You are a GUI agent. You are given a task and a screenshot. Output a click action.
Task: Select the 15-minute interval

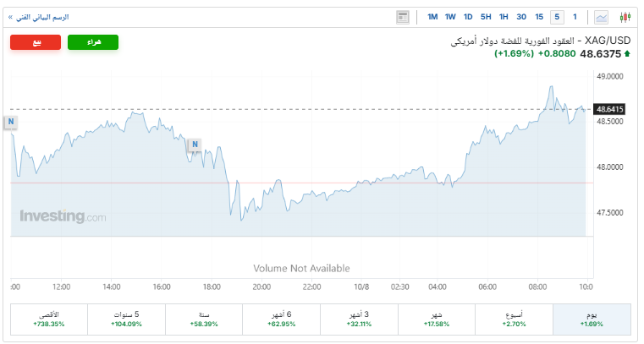[x=539, y=17]
